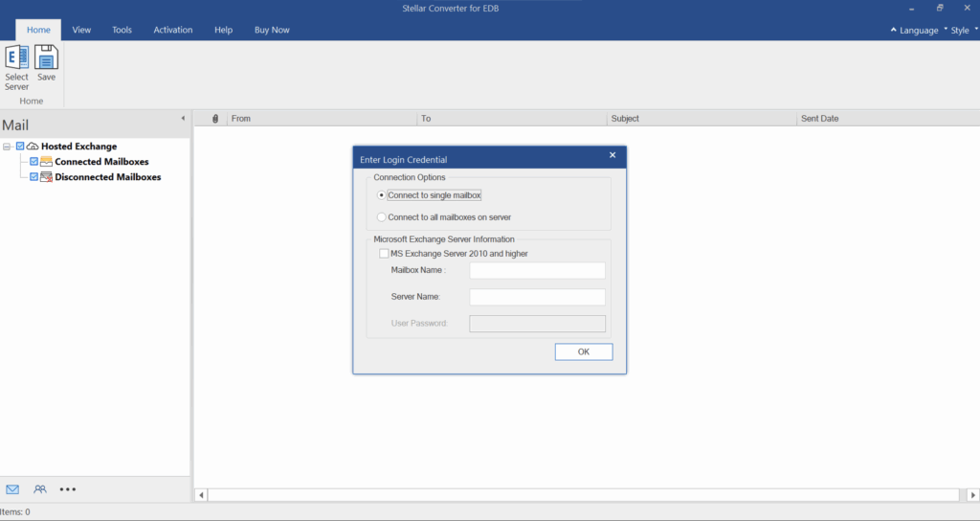Collapse the ribbon with the caret arrow
The width and height of the screenshot is (980, 521).
(893, 30)
